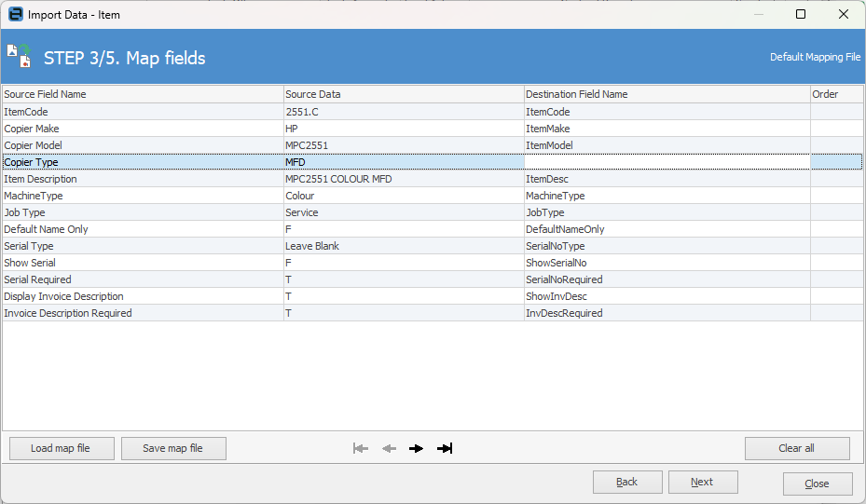Viewport: 866px width, 504px height.
Task: Go to previous record arrow
Action: 389,448
